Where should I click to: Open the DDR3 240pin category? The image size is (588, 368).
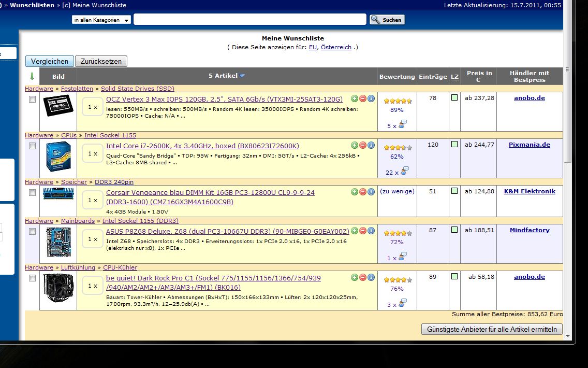(x=114, y=182)
